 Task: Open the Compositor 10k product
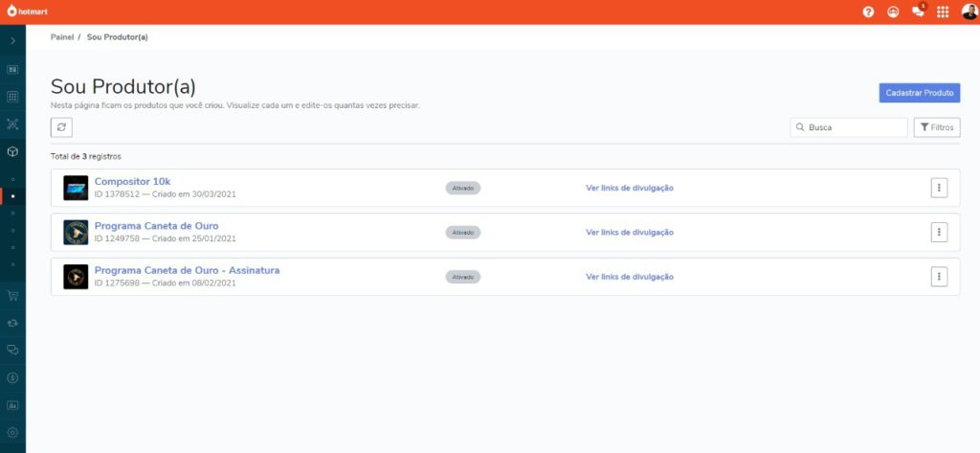point(132,181)
